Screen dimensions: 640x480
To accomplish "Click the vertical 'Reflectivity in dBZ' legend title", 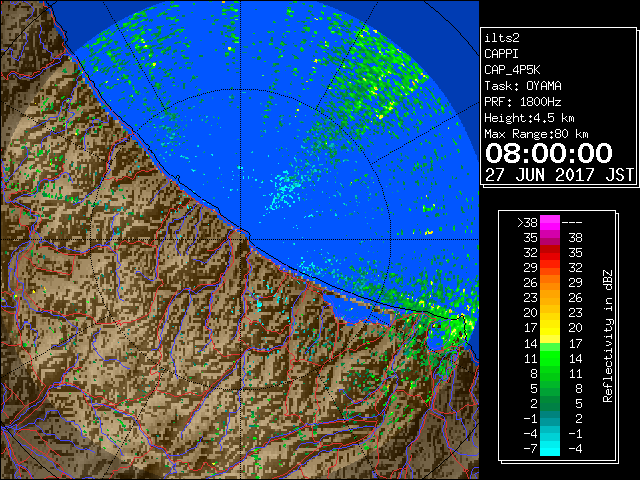I will click(x=608, y=336).
